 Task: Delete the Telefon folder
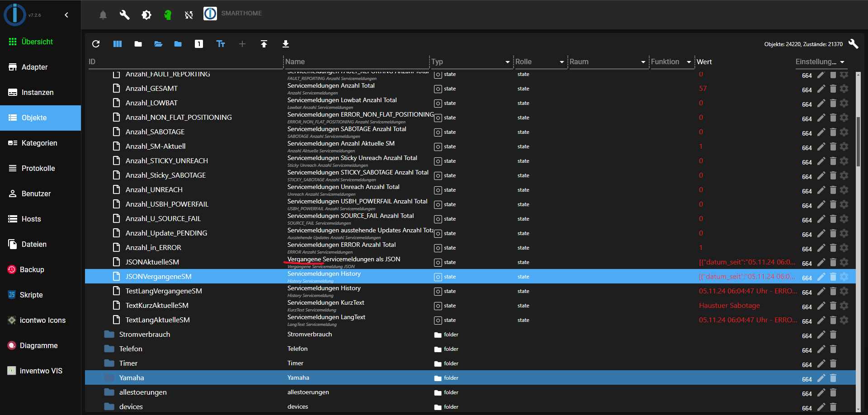coord(833,349)
